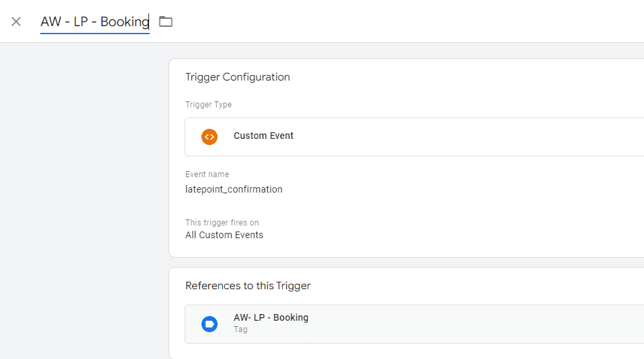Click the gap between the two cards
644x359 pixels.
pos(403,262)
